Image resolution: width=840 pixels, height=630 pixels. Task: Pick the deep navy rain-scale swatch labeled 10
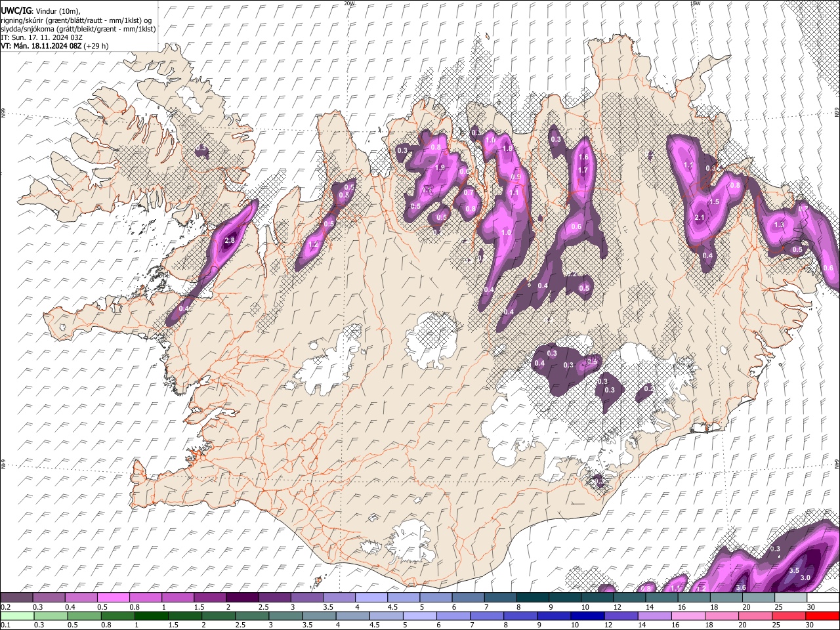588,616
